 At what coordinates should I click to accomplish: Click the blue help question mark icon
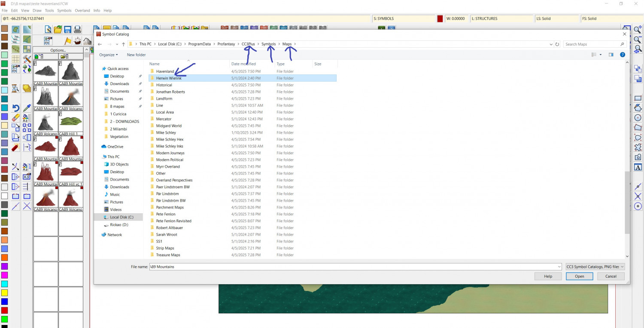click(622, 55)
